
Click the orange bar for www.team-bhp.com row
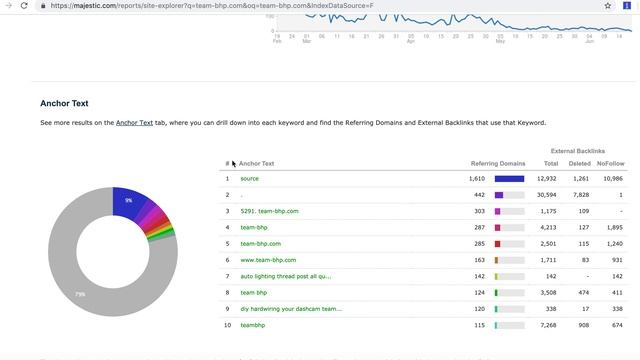pyautogui.click(x=496, y=260)
